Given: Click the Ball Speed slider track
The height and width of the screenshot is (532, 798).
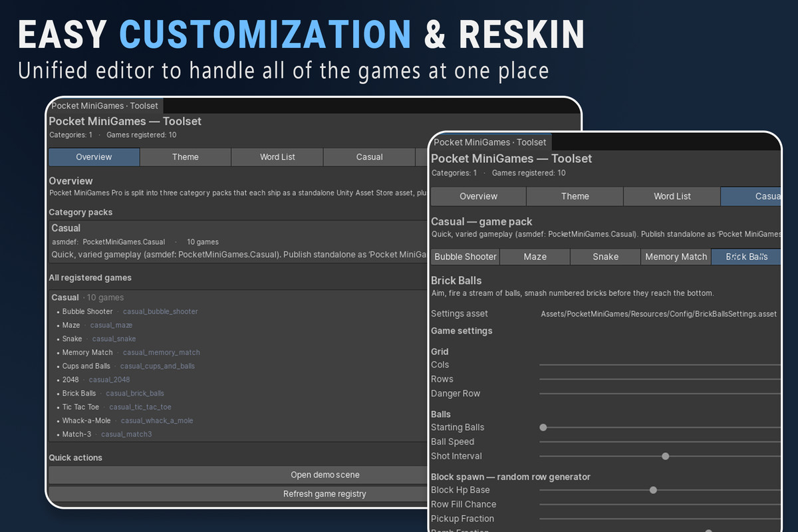Looking at the screenshot, I should coord(660,442).
